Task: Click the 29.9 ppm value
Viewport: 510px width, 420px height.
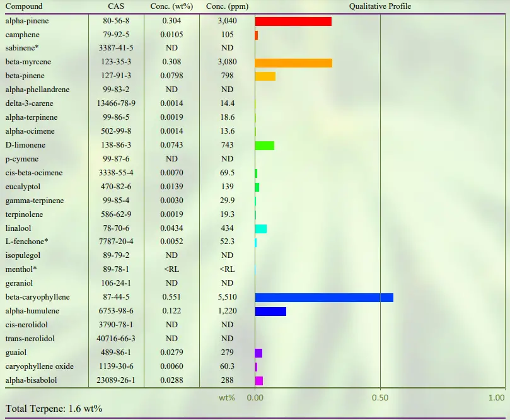Action: pos(228,201)
